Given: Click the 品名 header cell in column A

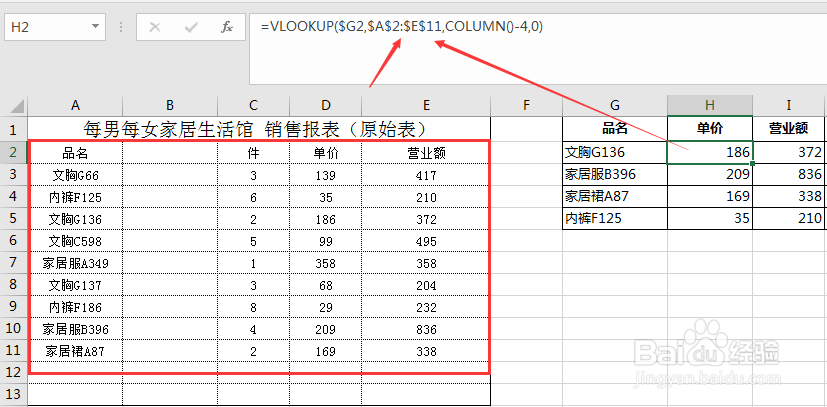Looking at the screenshot, I should 75,153.
